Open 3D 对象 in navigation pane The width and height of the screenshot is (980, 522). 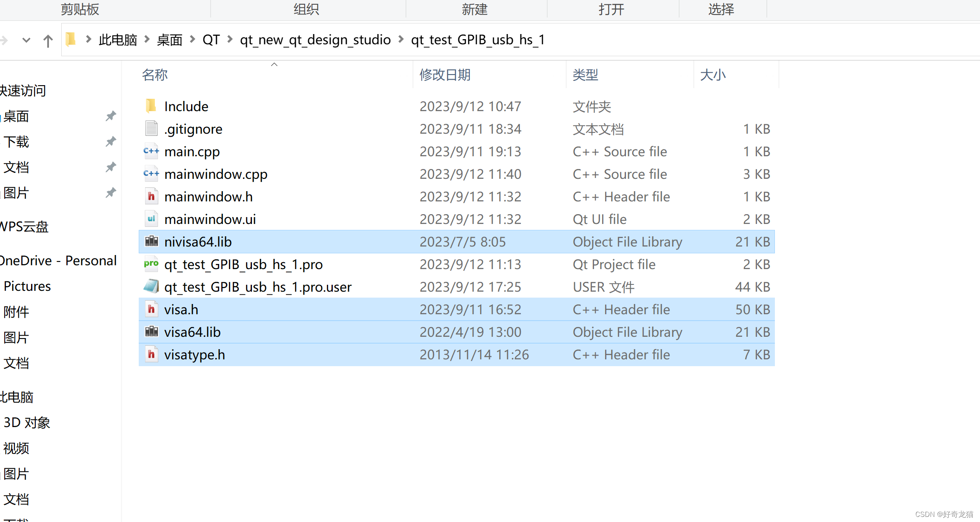27,422
